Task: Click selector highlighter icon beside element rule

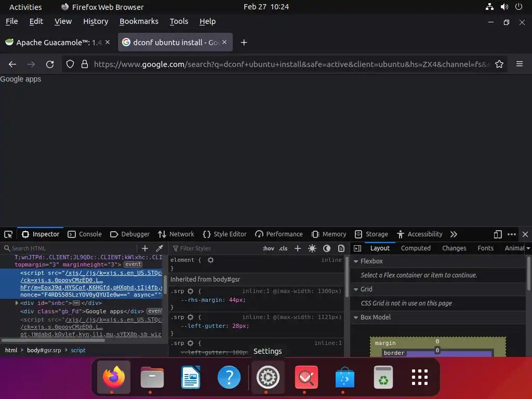Action: 211,260
